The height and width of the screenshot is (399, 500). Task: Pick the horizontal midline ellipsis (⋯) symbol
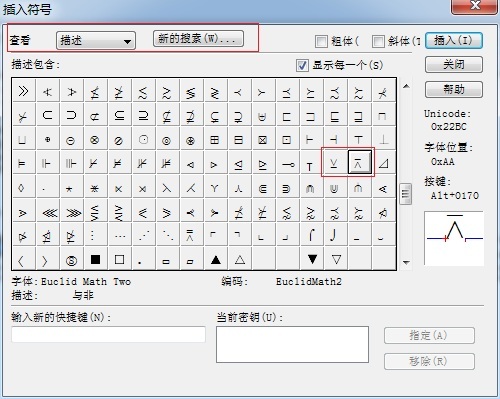click(x=119, y=235)
